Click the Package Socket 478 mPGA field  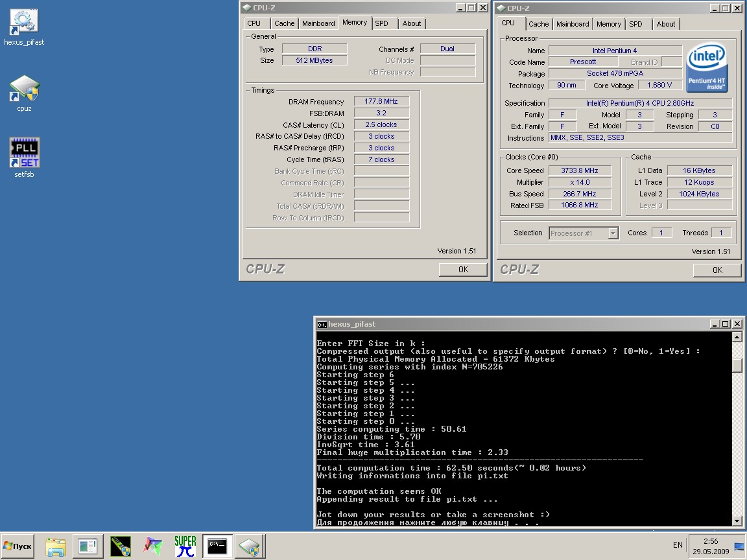[x=615, y=73]
